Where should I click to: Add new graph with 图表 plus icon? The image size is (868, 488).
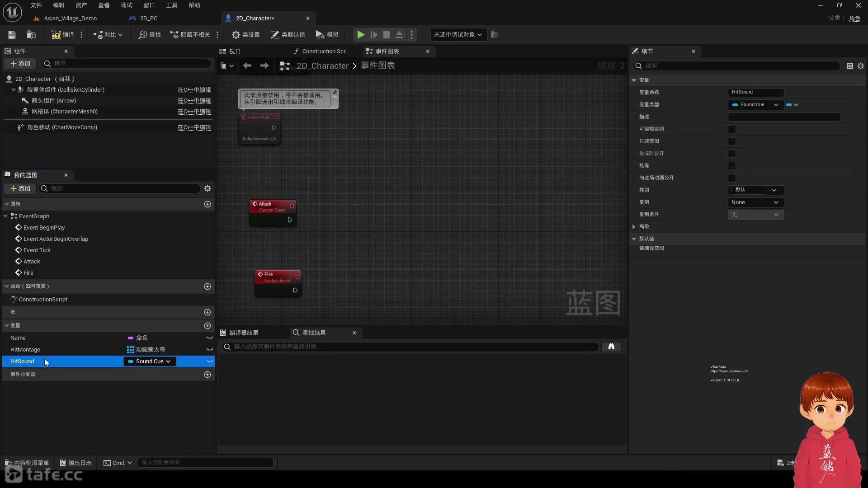click(208, 205)
